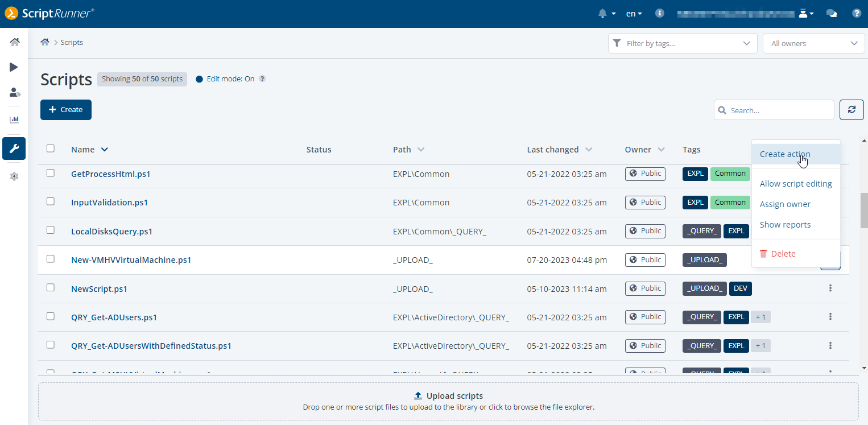Check the box for GetProcessHtml.ps1

(51, 173)
